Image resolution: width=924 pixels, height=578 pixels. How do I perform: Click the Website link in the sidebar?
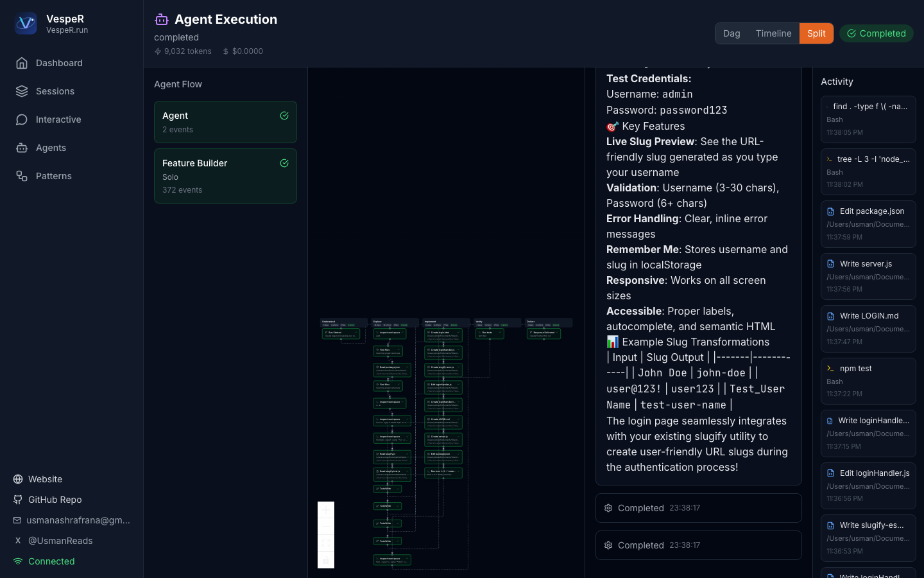point(46,479)
